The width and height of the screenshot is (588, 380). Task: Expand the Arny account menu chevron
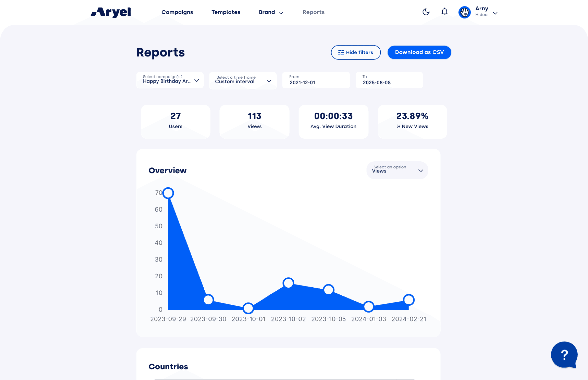(495, 13)
